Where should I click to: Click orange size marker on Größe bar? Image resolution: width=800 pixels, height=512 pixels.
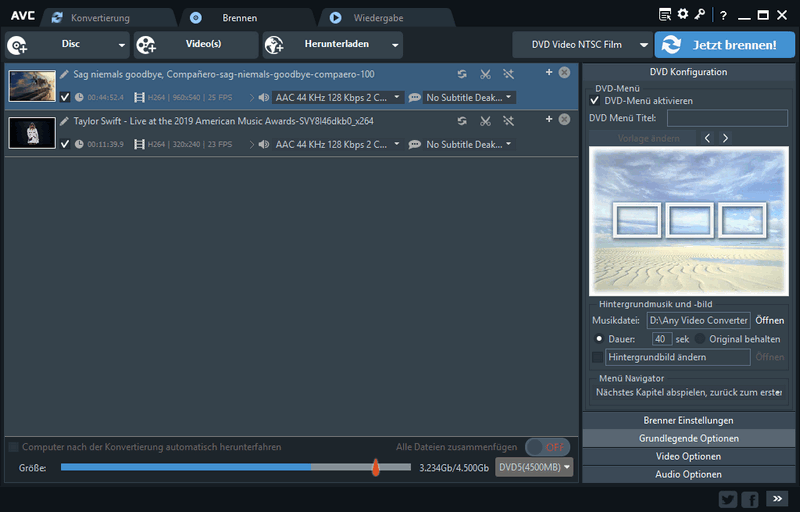click(x=376, y=467)
